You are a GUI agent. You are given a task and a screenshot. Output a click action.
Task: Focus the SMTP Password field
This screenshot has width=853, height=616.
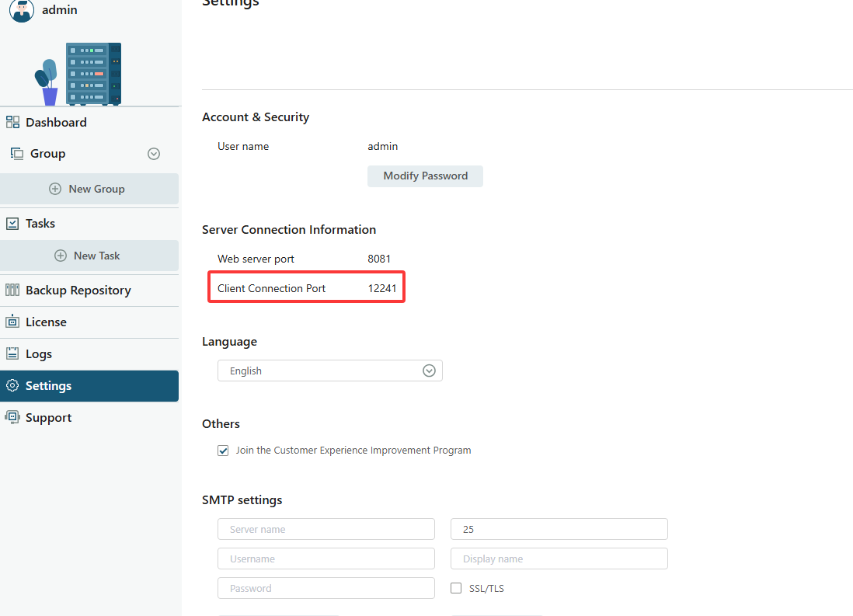click(326, 589)
